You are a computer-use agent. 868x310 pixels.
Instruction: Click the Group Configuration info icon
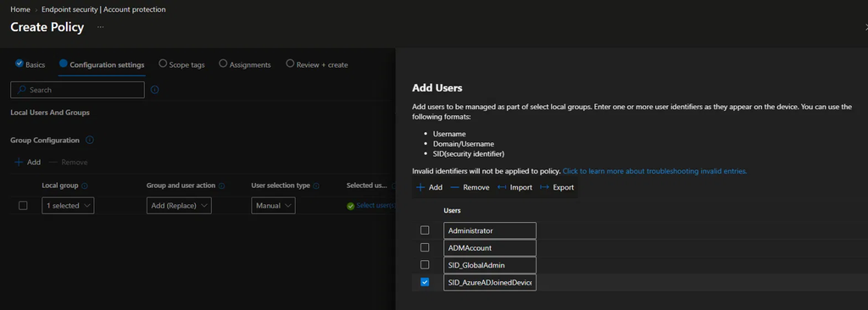click(90, 140)
